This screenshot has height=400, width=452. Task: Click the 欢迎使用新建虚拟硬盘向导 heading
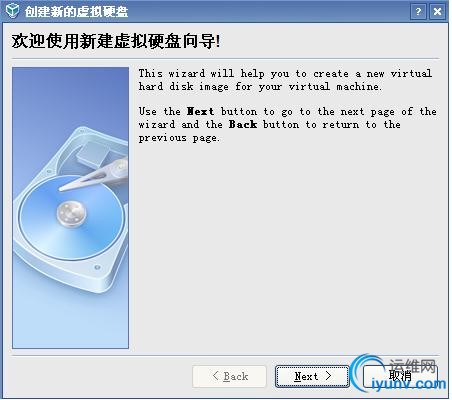(116, 41)
